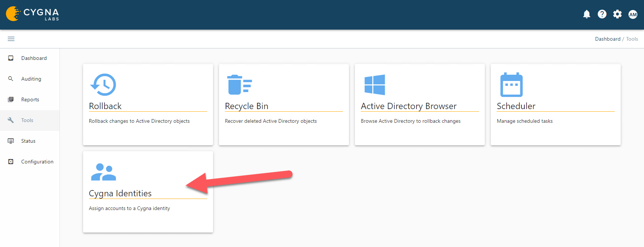644x247 pixels.
Task: Open Auditing in the sidebar
Action: click(x=31, y=79)
